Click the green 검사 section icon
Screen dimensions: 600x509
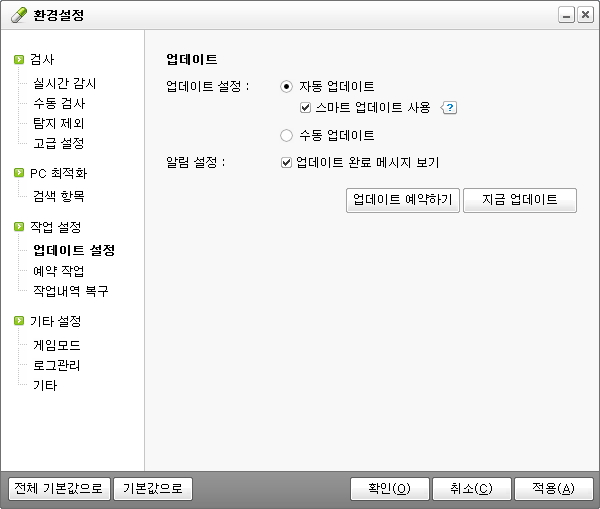point(18,60)
